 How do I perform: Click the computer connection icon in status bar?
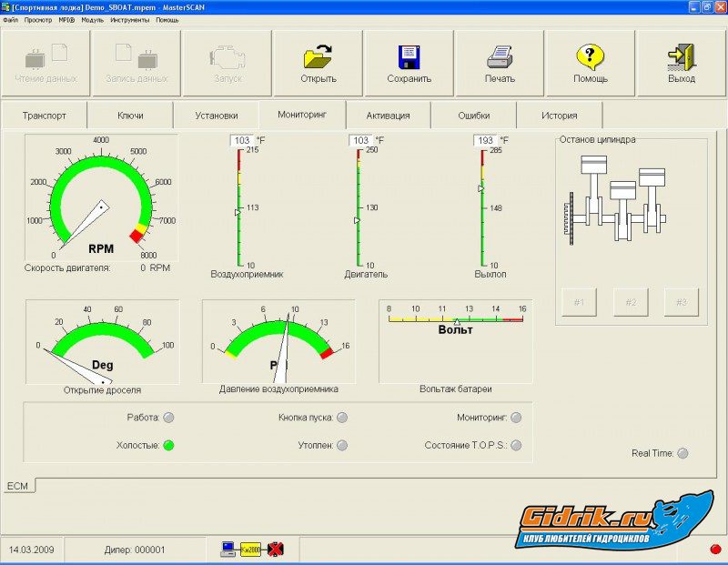pos(228,549)
